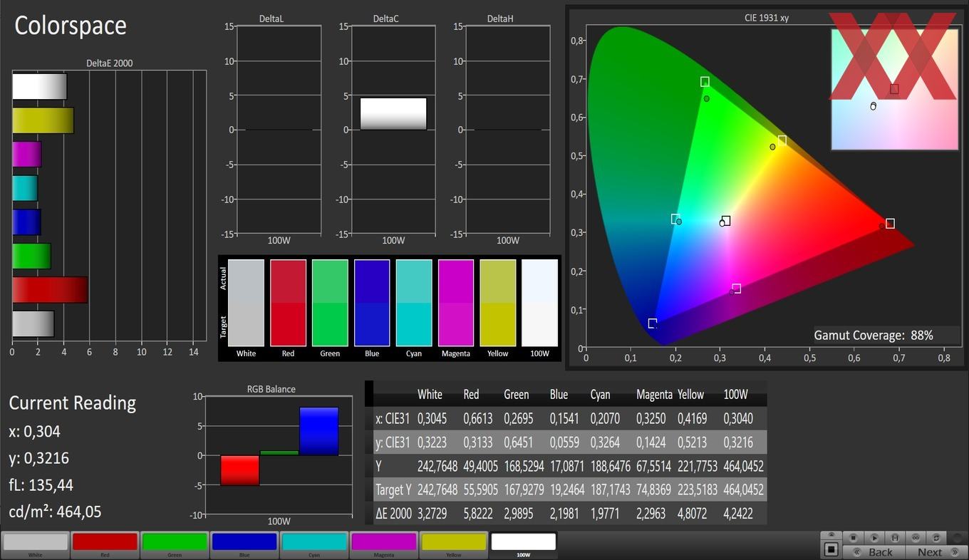The image size is (969, 560).
Task: Click the magenta target square on the CIE diagram
Action: (x=737, y=289)
